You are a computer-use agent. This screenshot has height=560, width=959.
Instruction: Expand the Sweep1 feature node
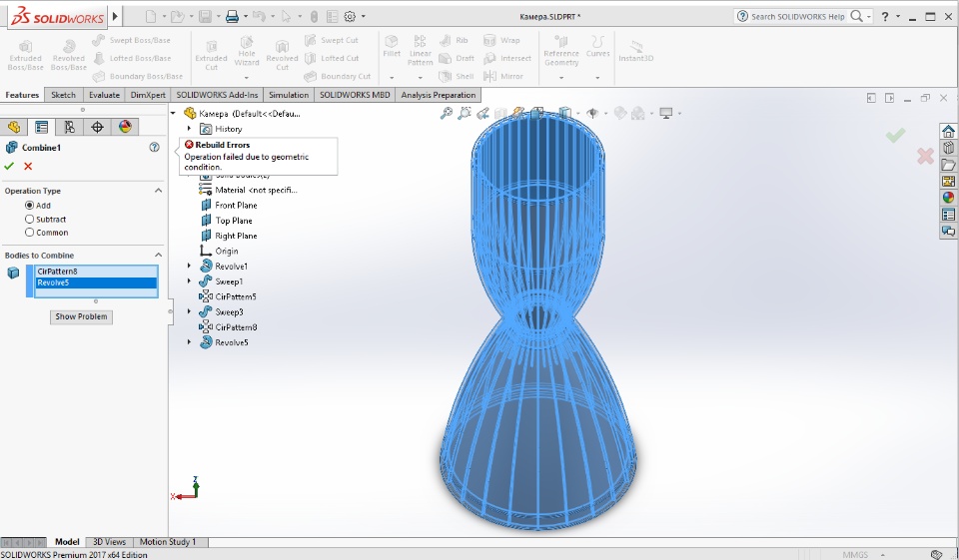pos(189,281)
